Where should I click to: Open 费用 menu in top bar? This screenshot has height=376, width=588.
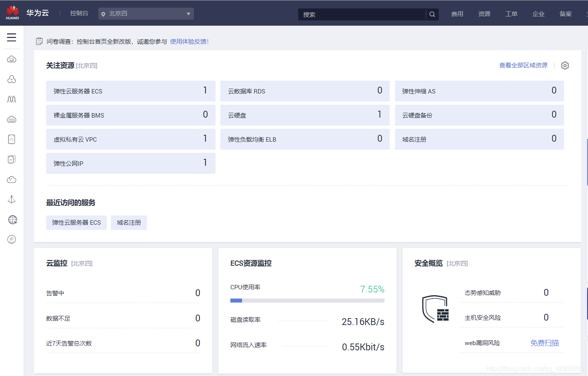(457, 14)
